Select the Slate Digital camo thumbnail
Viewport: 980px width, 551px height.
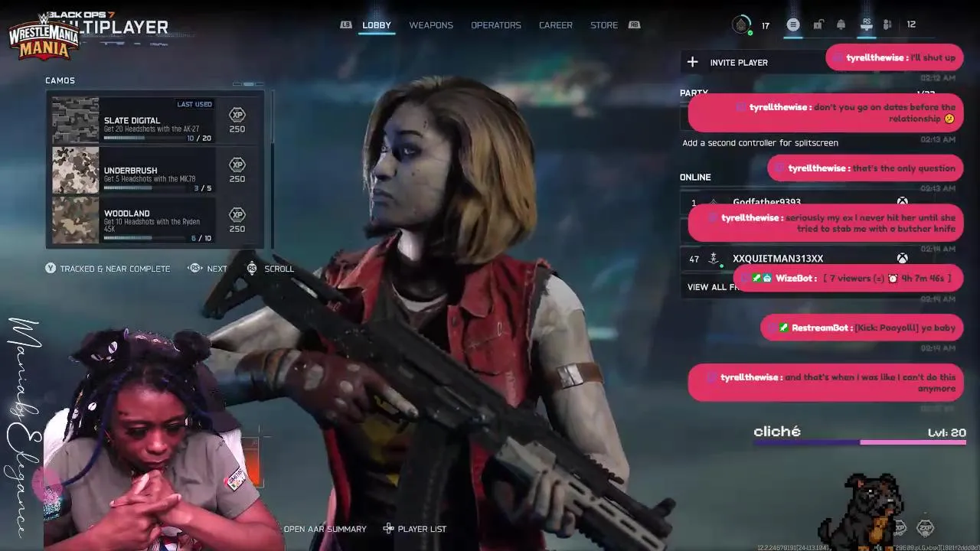click(75, 120)
